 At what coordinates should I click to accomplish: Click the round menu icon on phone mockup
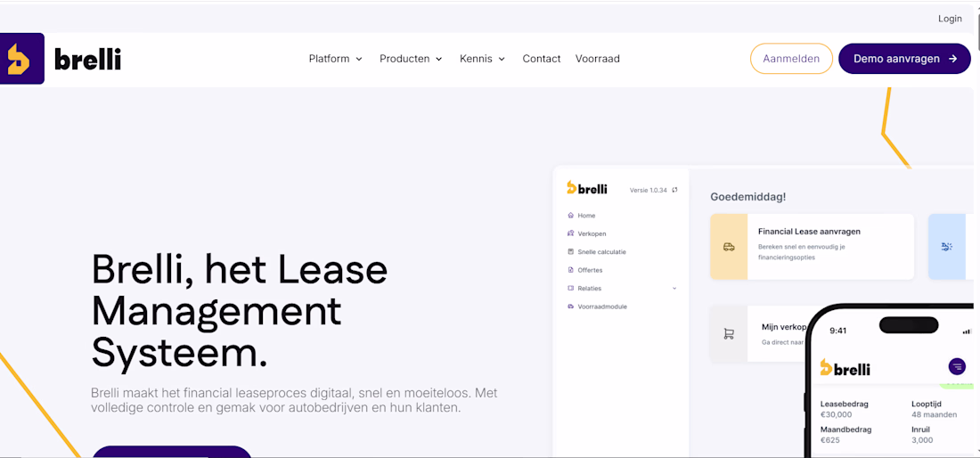pyautogui.click(x=957, y=367)
